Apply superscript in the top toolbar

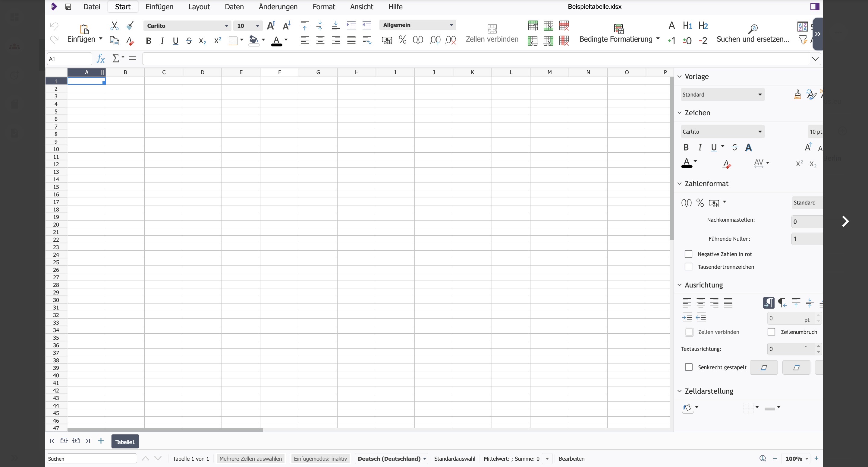pyautogui.click(x=218, y=40)
